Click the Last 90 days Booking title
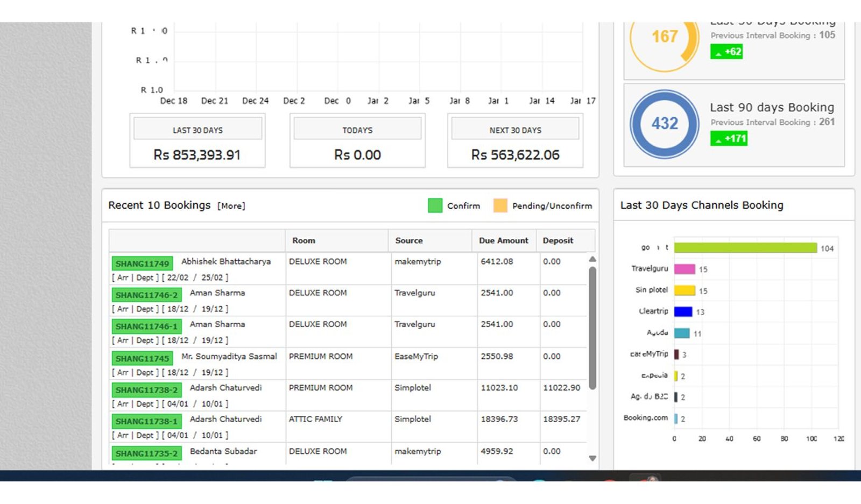 pyautogui.click(x=772, y=108)
